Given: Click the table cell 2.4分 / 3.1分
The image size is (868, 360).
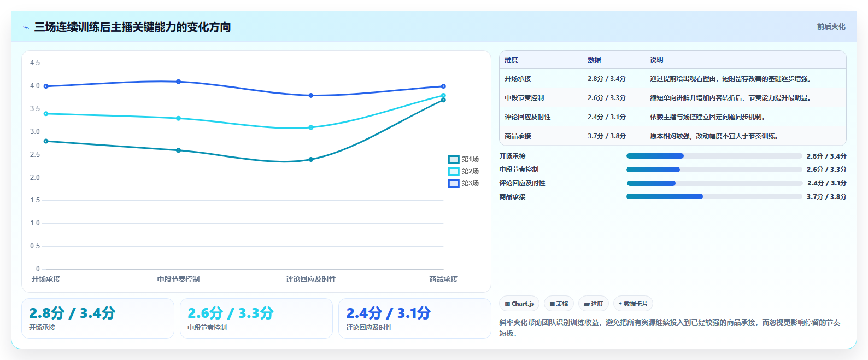Looking at the screenshot, I should (x=607, y=117).
